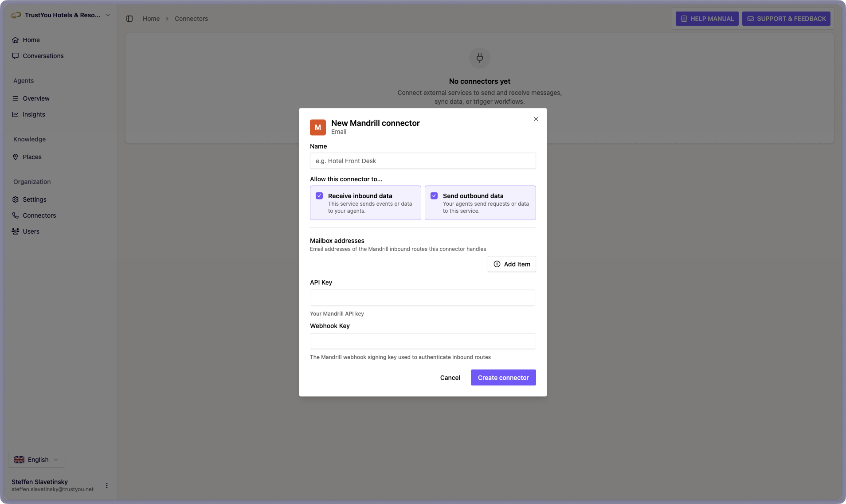The width and height of the screenshot is (846, 504).
Task: Click the Conversations chat bubble icon
Action: [16, 56]
